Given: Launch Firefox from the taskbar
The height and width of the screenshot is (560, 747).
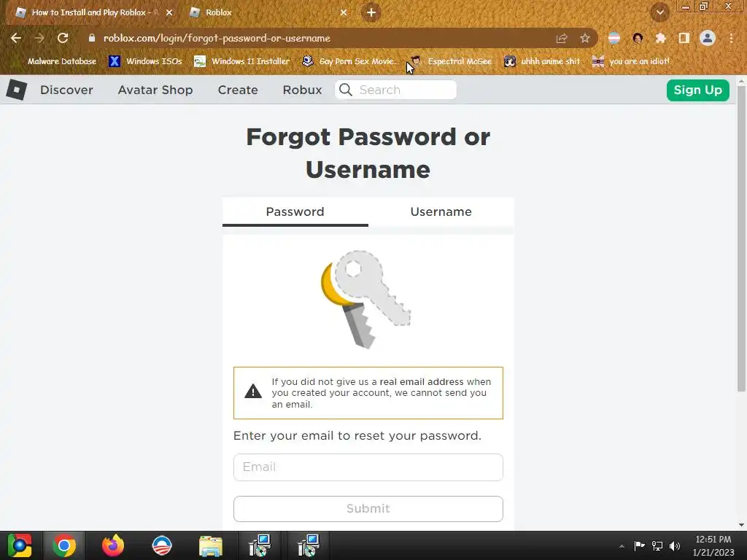Looking at the screenshot, I should (x=113, y=545).
